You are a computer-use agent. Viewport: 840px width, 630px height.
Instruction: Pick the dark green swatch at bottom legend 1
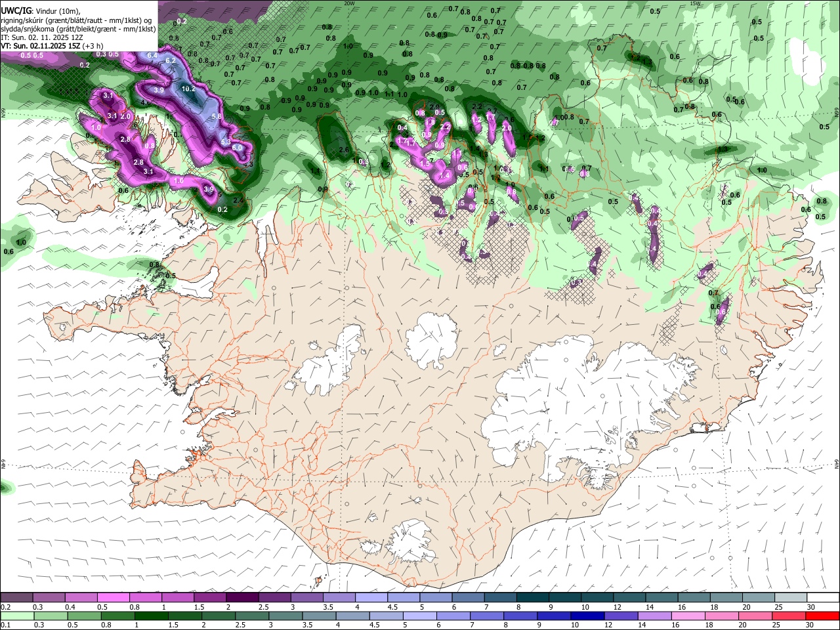click(150, 616)
